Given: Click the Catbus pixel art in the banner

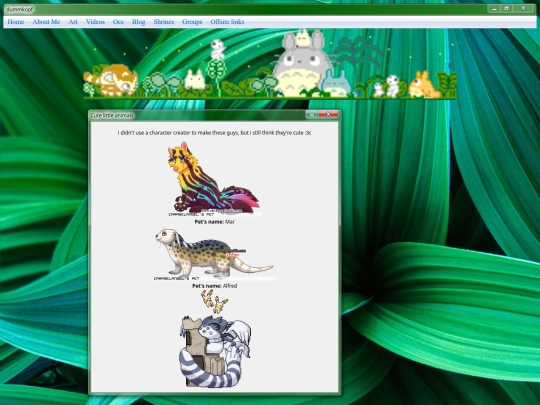Looking at the screenshot, I should pyautogui.click(x=111, y=80).
